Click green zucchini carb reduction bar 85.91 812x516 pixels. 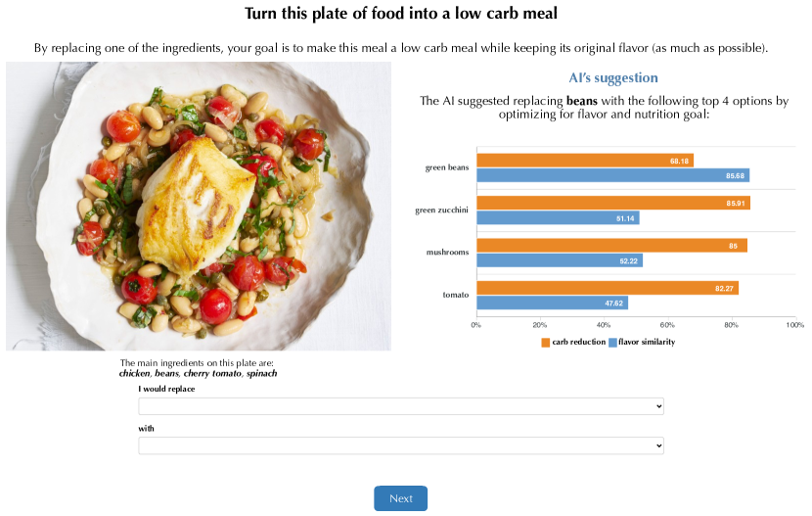[x=613, y=203]
